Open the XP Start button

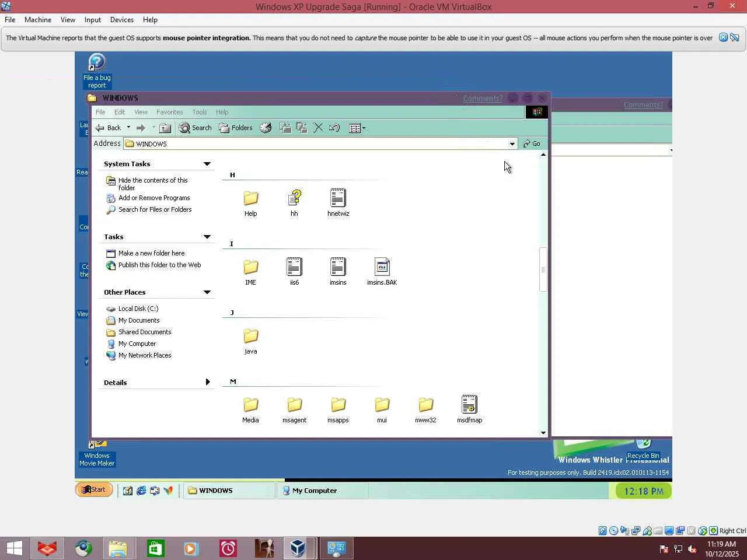pyautogui.click(x=94, y=490)
